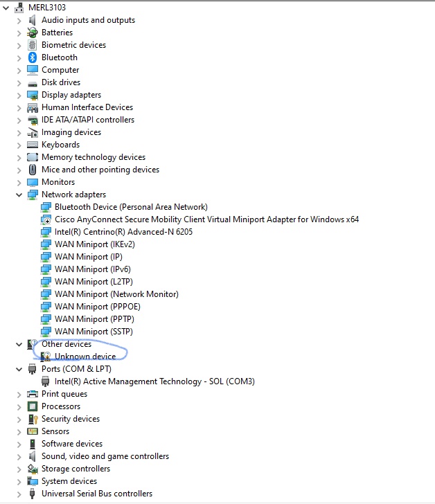
Task: Click the Audio inputs and outputs speaker icon
Action: pyautogui.click(x=32, y=20)
